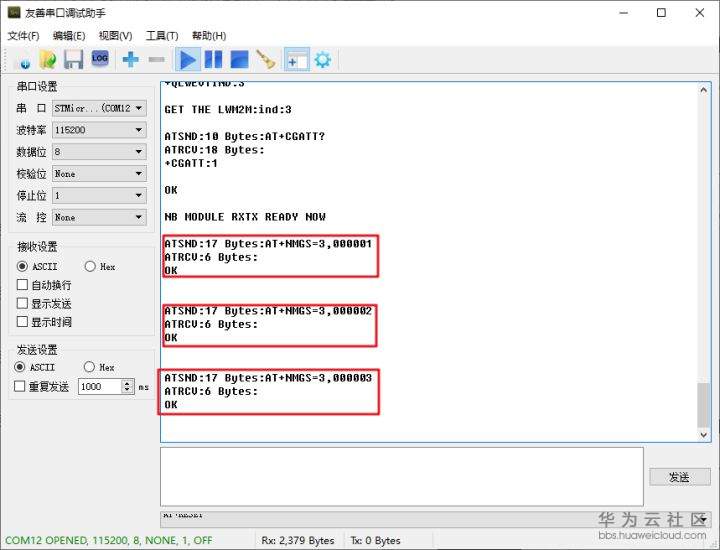
Task: Click the blue plus add icon
Action: pyautogui.click(x=130, y=59)
